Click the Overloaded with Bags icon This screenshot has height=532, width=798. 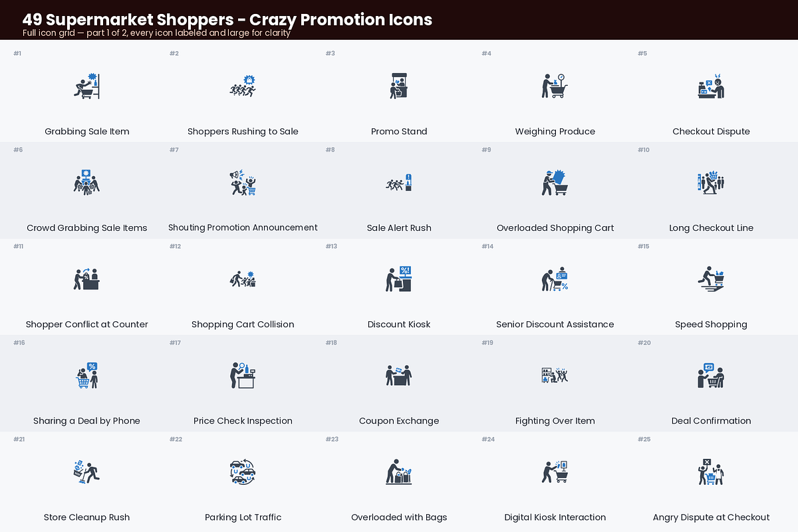tap(399, 472)
